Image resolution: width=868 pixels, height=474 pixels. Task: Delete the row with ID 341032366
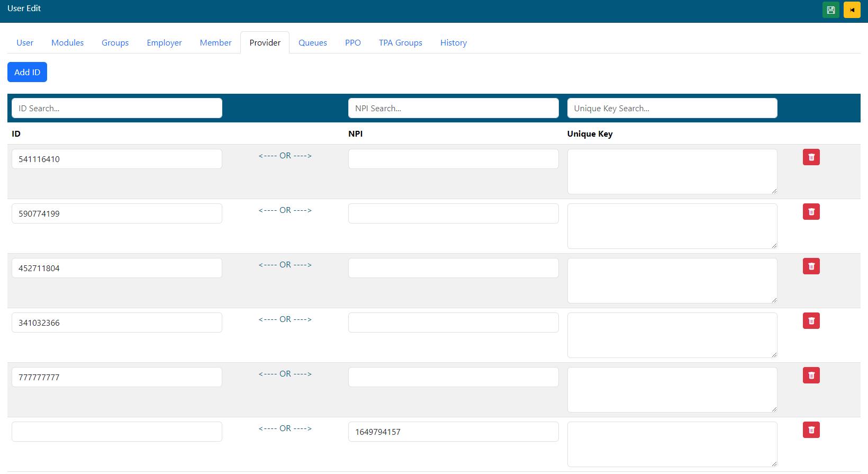click(811, 321)
